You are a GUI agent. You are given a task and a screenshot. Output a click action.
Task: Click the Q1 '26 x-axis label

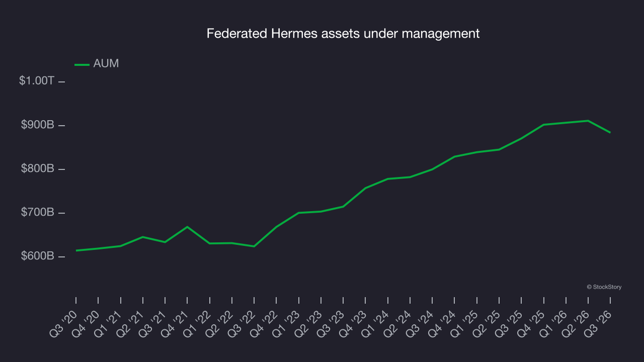[x=553, y=323]
